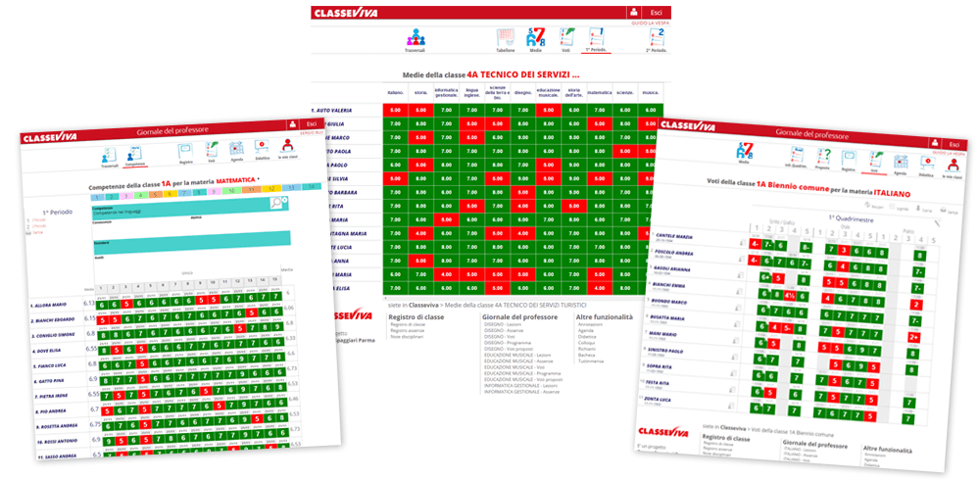Select orange competence tab 5 in left window
The height and width of the screenshot is (480, 980).
[158, 193]
